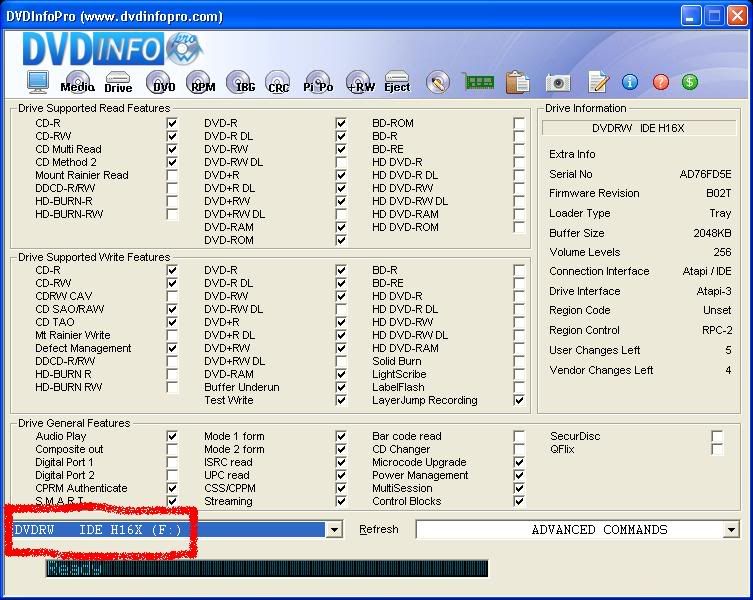
Task: Open the red help question icon
Action: coord(661,82)
